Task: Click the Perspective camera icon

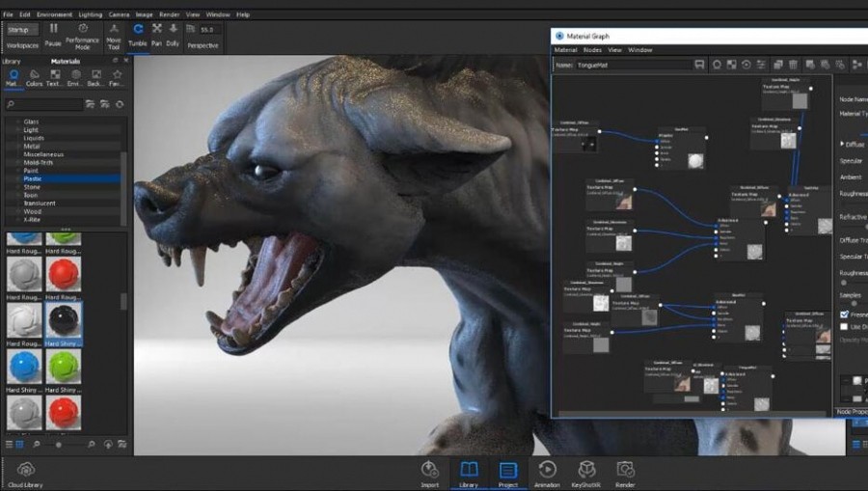Action: pos(191,29)
